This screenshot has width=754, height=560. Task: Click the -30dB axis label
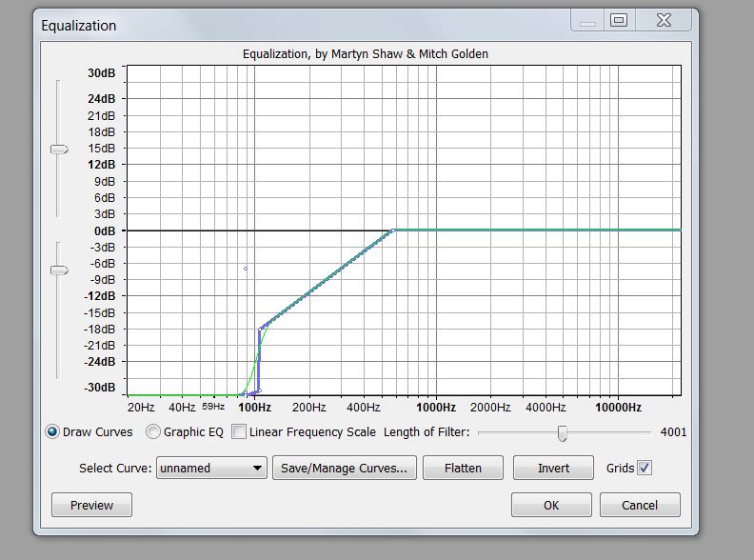tap(100, 388)
